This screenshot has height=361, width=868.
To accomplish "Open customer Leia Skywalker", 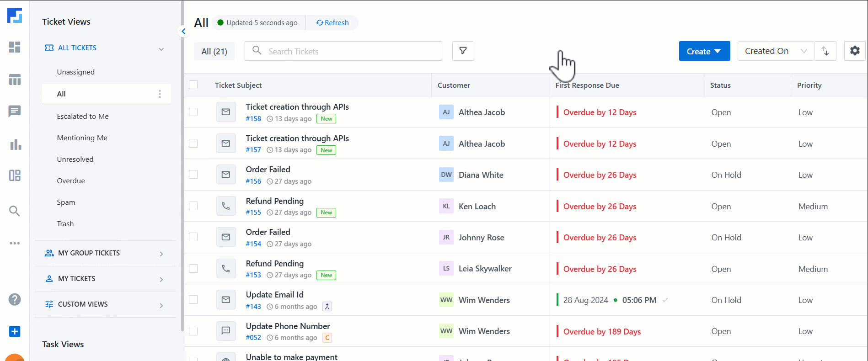I will click(485, 269).
